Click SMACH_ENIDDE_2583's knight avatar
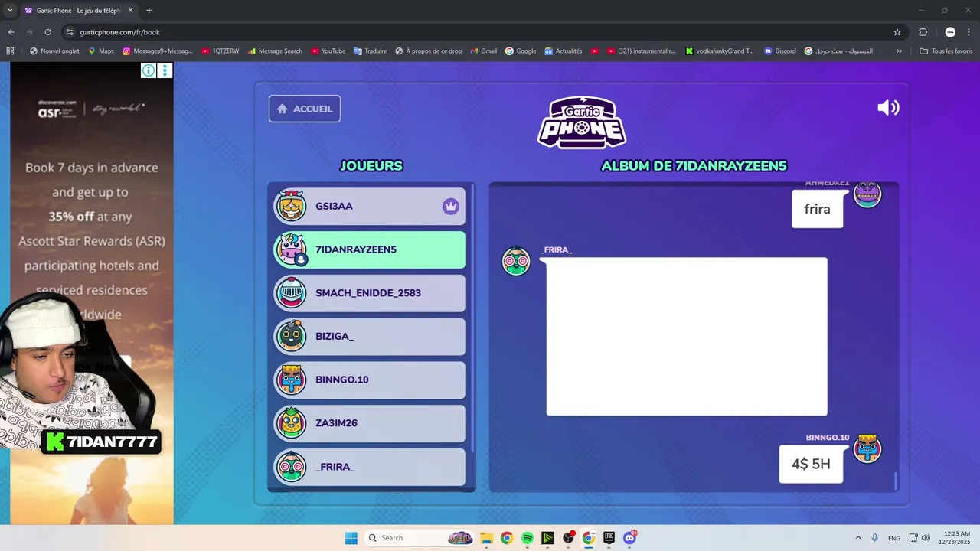 point(291,293)
